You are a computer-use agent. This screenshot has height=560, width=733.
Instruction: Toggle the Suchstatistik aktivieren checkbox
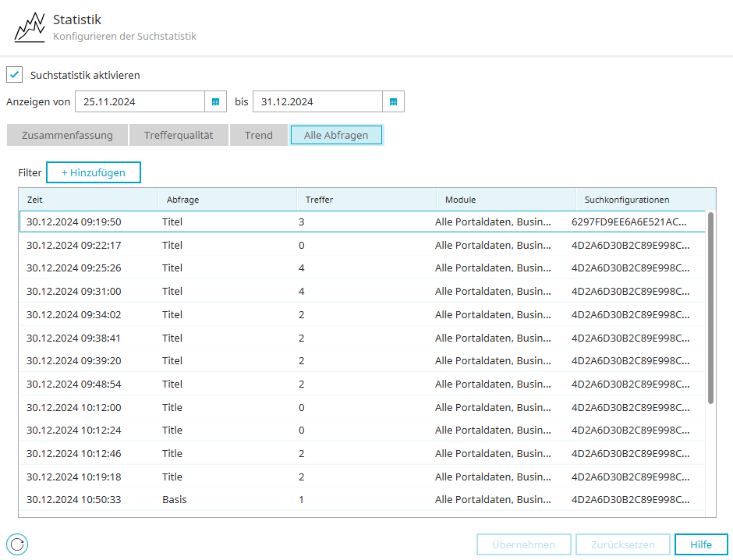pyautogui.click(x=15, y=75)
